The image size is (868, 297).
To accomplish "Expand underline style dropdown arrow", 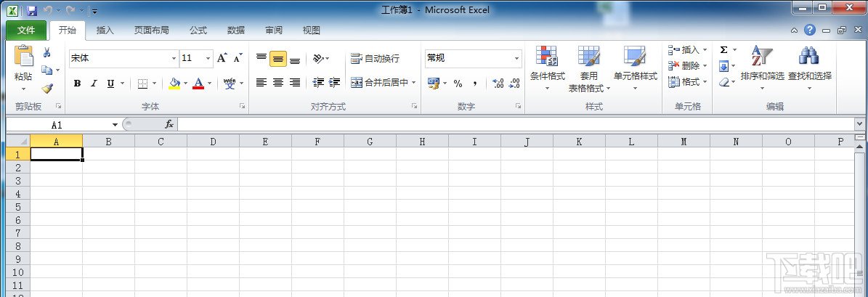I will pos(121,84).
